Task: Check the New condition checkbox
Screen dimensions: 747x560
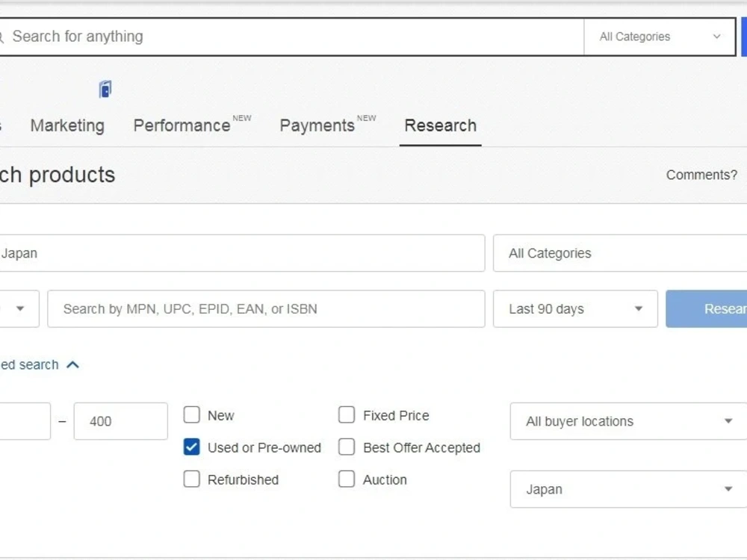Action: [191, 414]
